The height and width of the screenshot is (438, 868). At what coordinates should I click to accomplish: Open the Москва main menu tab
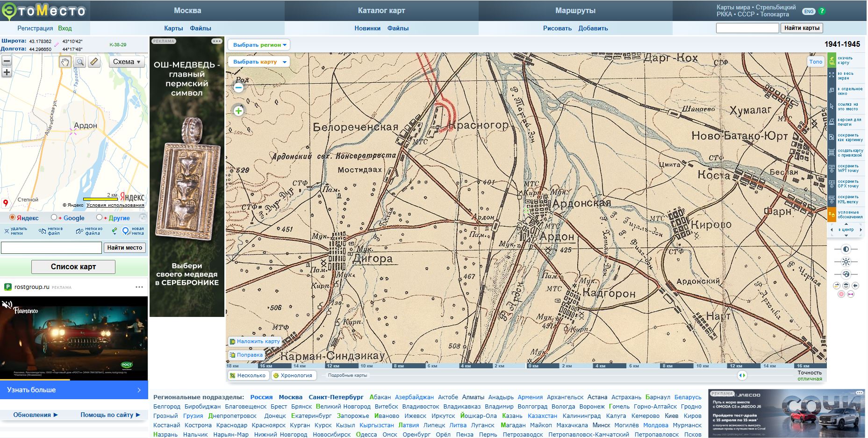187,10
